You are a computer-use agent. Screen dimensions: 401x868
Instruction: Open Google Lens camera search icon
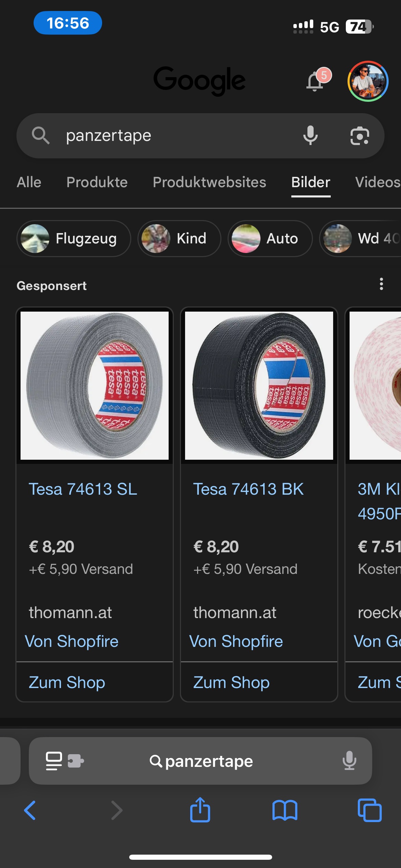click(x=360, y=136)
